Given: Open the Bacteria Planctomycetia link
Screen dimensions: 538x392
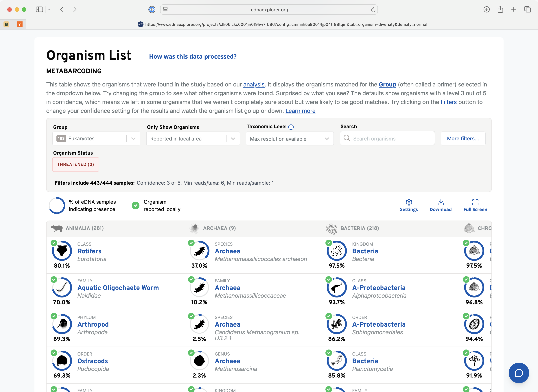Looking at the screenshot, I should [x=365, y=361].
